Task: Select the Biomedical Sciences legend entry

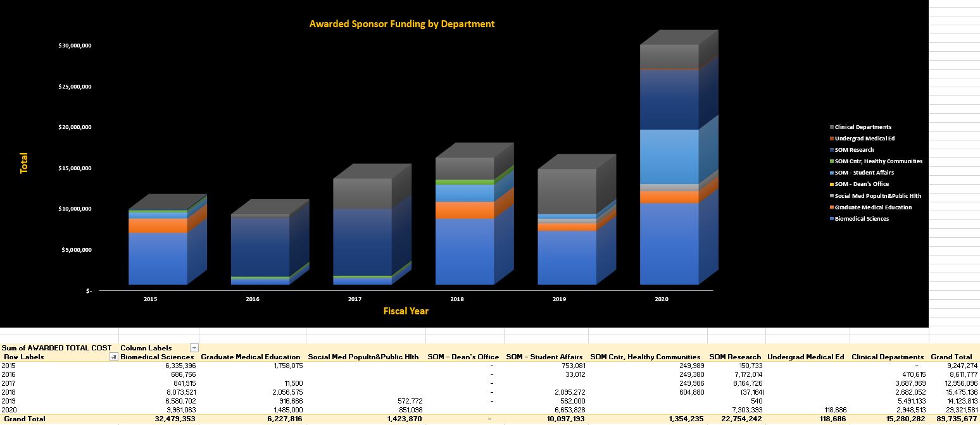Action: pos(862,219)
